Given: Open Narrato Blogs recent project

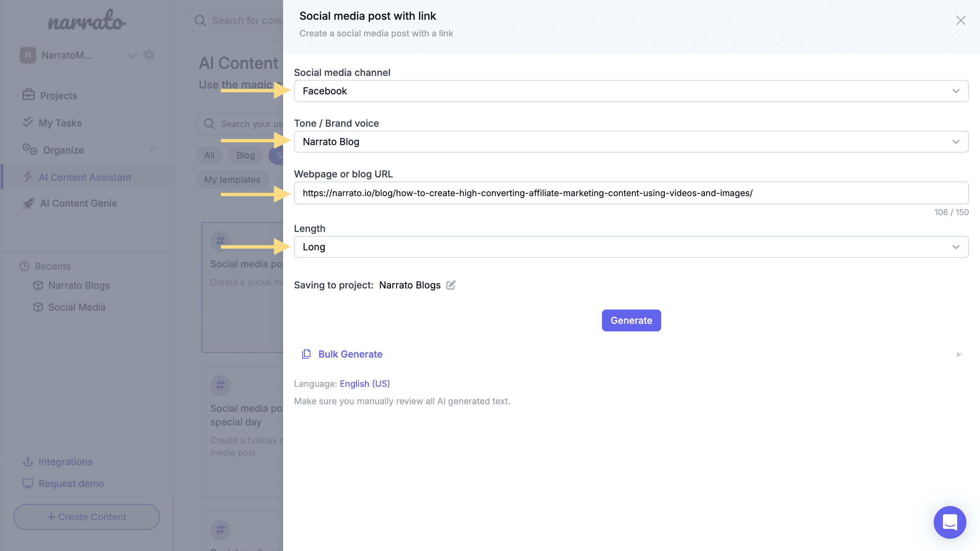Looking at the screenshot, I should coord(79,286).
